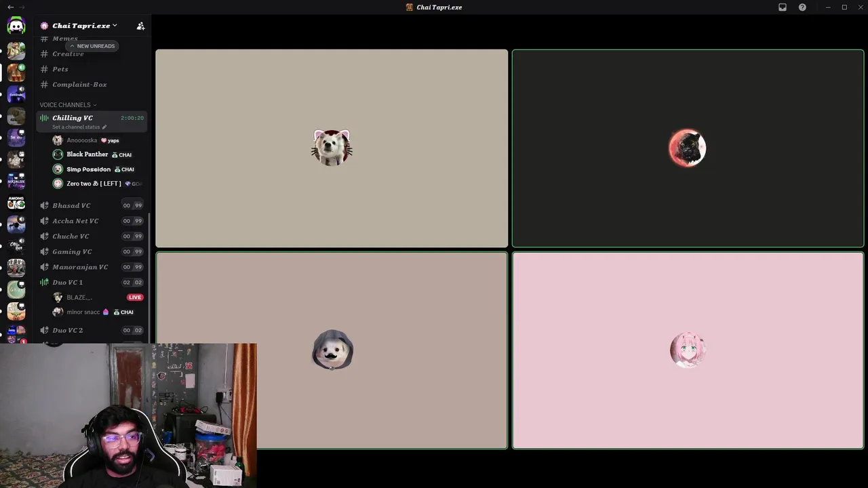Image resolution: width=868 pixels, height=488 pixels.
Task: Click speaker icon of Manoranjan VC
Action: 44,267
